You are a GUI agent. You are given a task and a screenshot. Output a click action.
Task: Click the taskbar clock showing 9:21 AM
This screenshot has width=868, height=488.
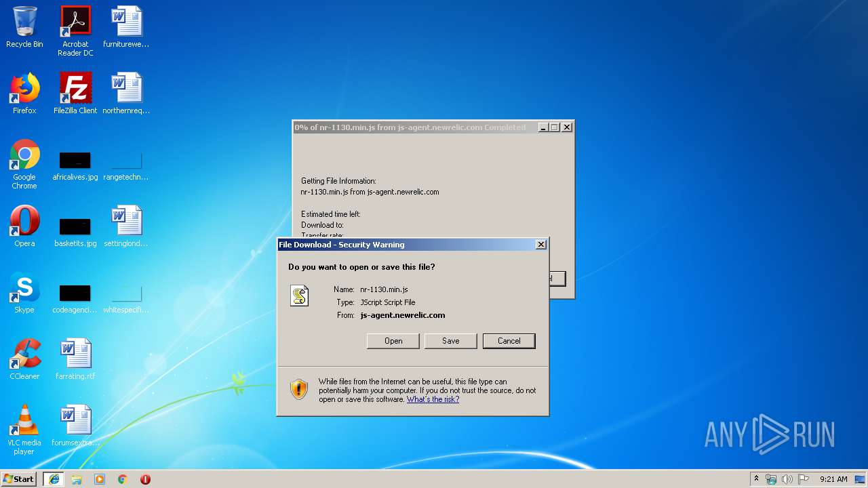coord(833,479)
